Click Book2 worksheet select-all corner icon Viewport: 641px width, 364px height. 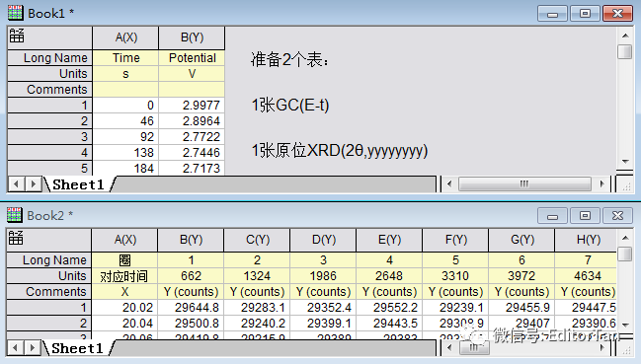coord(16,238)
